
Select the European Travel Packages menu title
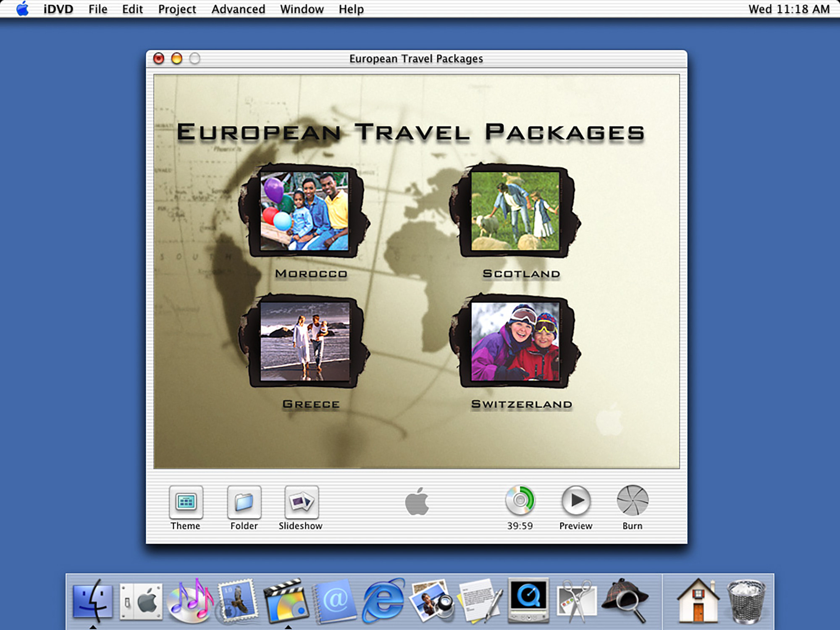(x=410, y=132)
